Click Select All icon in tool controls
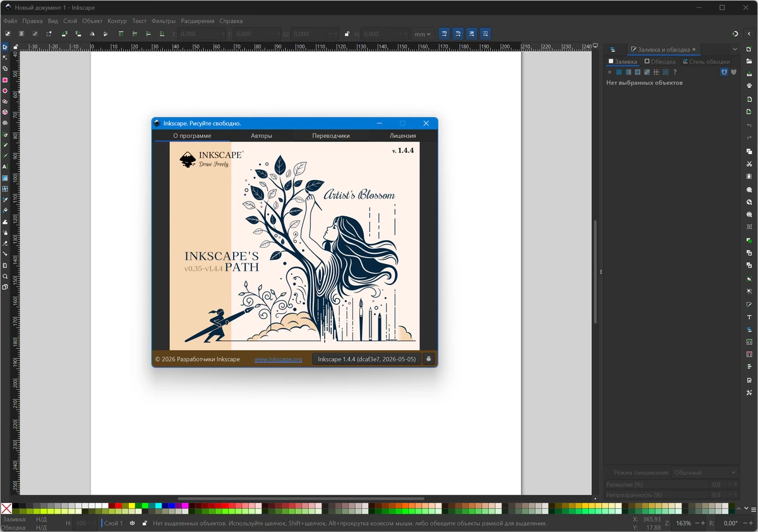This screenshot has width=758, height=532. click(x=8, y=34)
